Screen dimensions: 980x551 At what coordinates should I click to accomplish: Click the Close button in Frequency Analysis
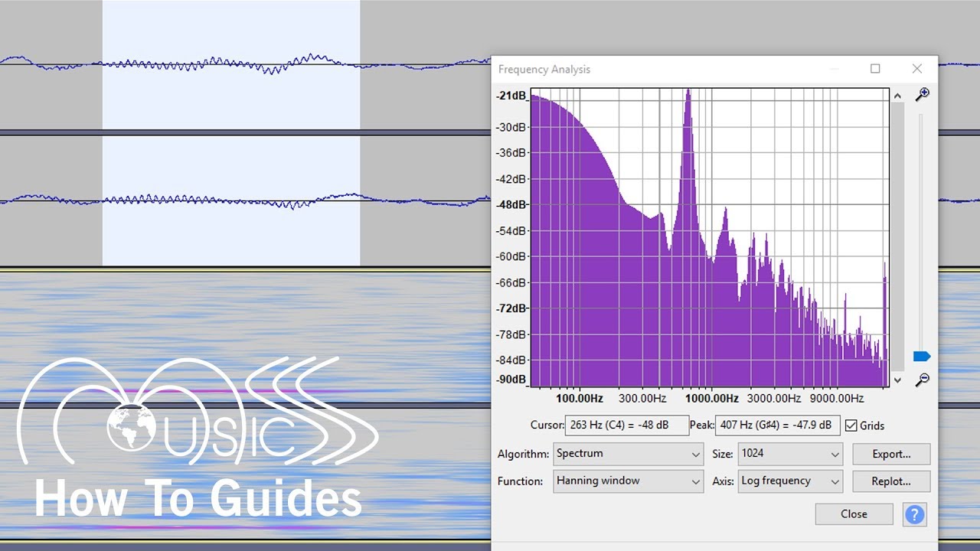tap(854, 514)
